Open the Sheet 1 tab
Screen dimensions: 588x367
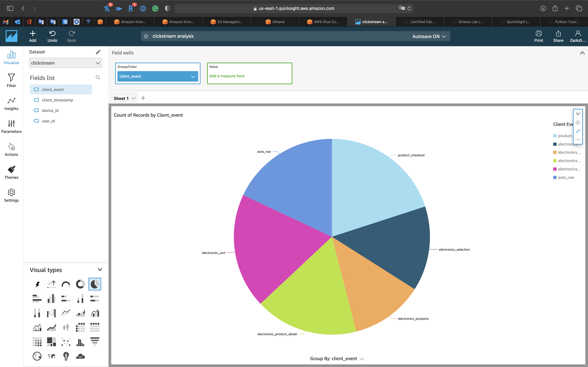point(121,98)
